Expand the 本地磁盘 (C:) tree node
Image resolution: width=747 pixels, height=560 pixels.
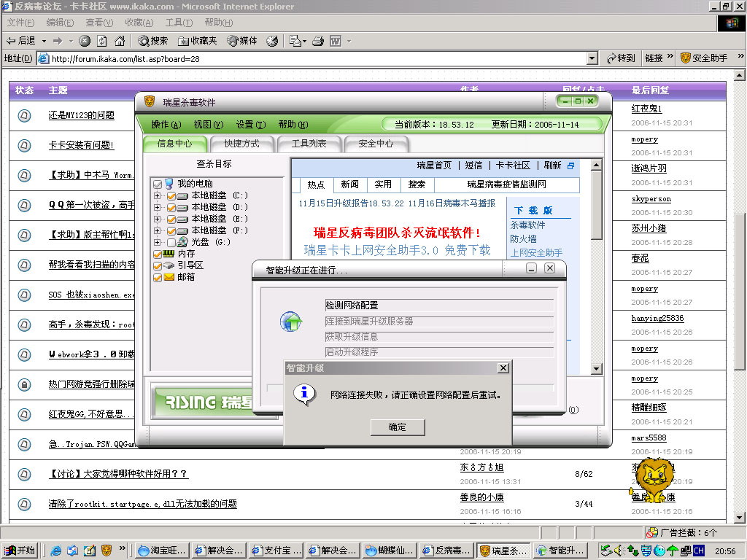point(157,195)
